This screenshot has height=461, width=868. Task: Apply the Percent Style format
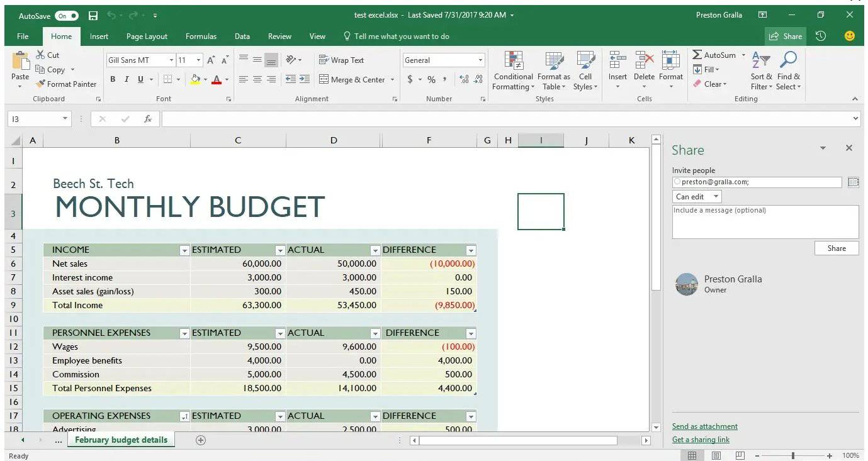coord(431,81)
